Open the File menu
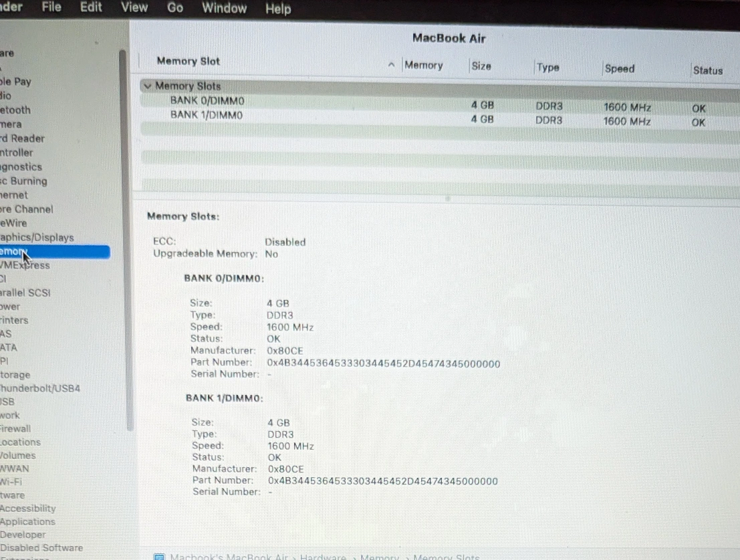 pos(51,7)
